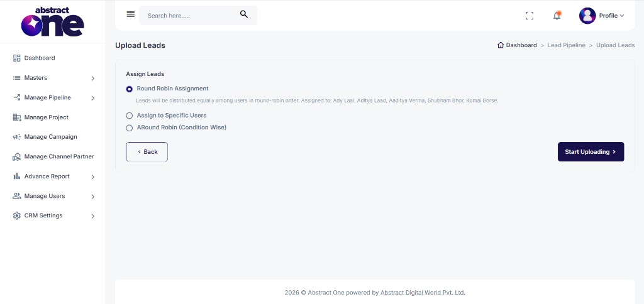Image resolution: width=644 pixels, height=304 pixels.
Task: Click the Start Uploading button
Action: [x=591, y=152]
